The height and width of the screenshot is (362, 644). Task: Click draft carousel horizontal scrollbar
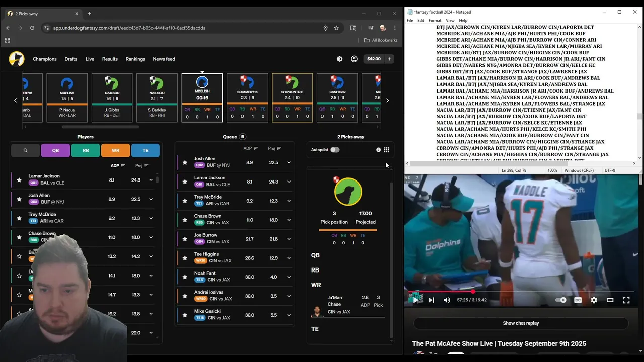[x=101, y=127]
